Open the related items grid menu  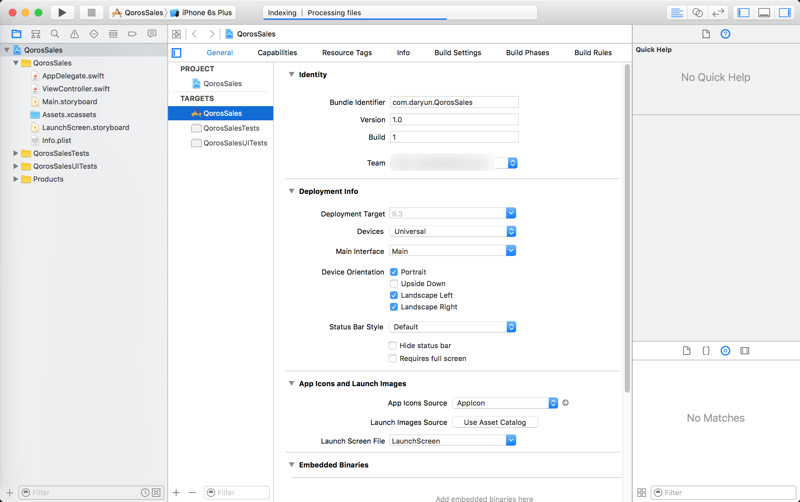tap(177, 34)
